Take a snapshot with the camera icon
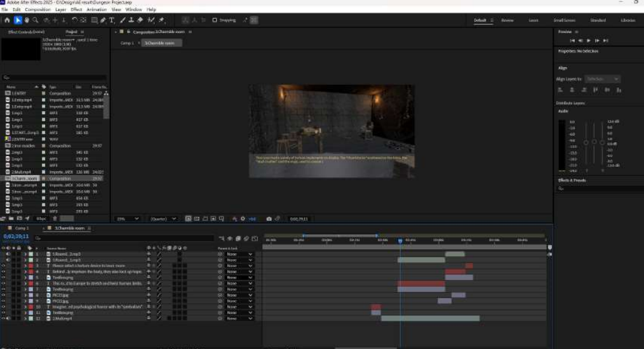This screenshot has height=349, width=644. (x=269, y=219)
